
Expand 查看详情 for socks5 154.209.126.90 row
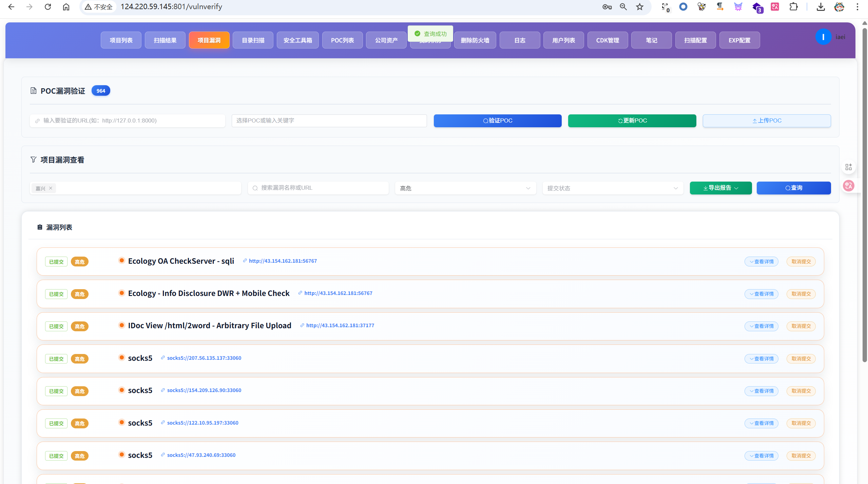click(761, 391)
